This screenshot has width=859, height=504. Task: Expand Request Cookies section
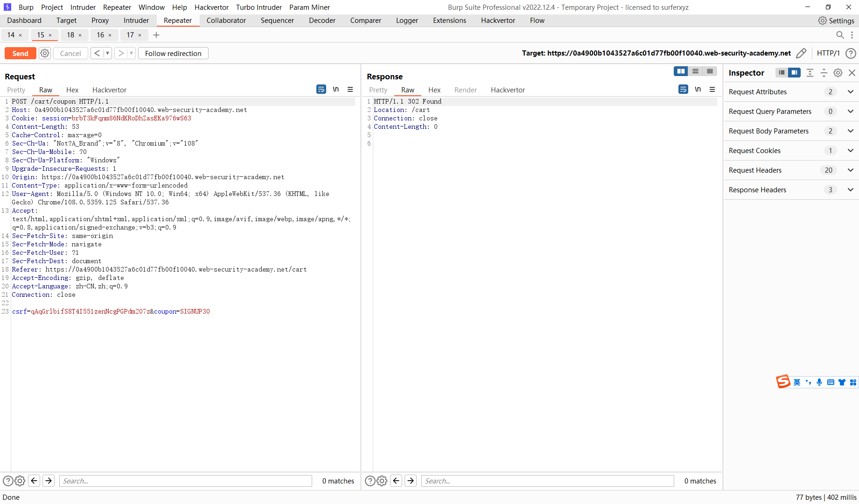coord(791,151)
